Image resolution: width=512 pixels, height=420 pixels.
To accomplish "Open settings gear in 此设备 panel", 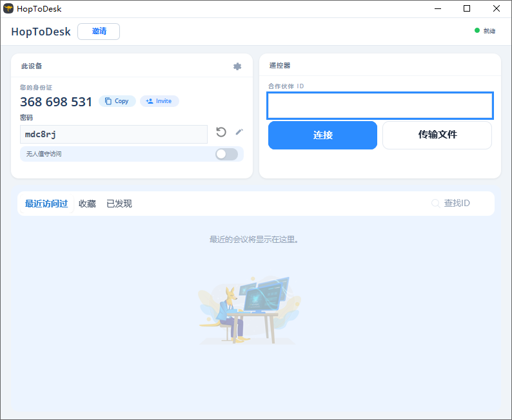I will coord(237,66).
